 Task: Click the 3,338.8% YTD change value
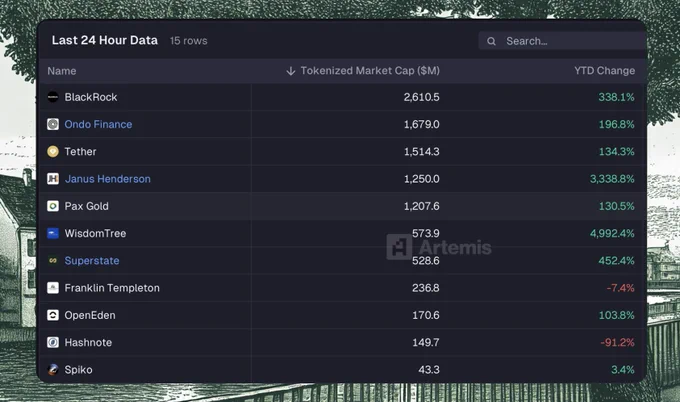pyautogui.click(x=612, y=179)
